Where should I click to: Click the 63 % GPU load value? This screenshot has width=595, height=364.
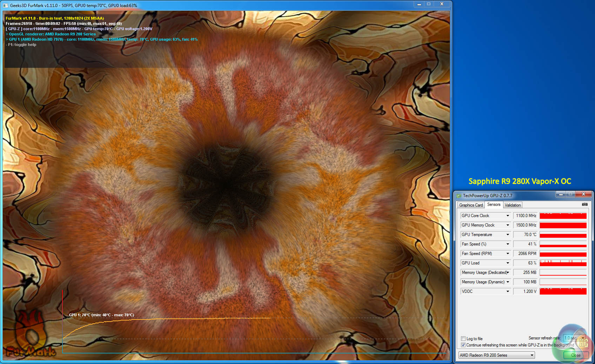click(526, 263)
